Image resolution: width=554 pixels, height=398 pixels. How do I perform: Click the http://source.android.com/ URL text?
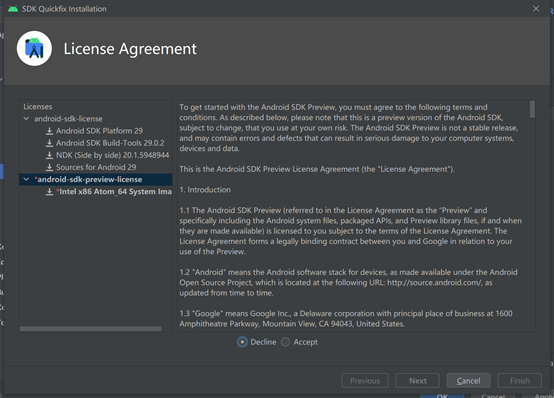[x=434, y=283]
